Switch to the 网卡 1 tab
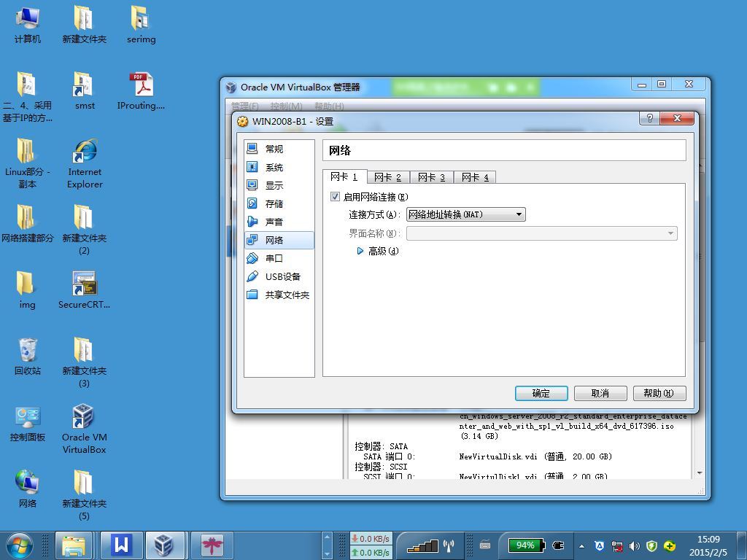This screenshot has height=560, width=747. click(x=344, y=176)
